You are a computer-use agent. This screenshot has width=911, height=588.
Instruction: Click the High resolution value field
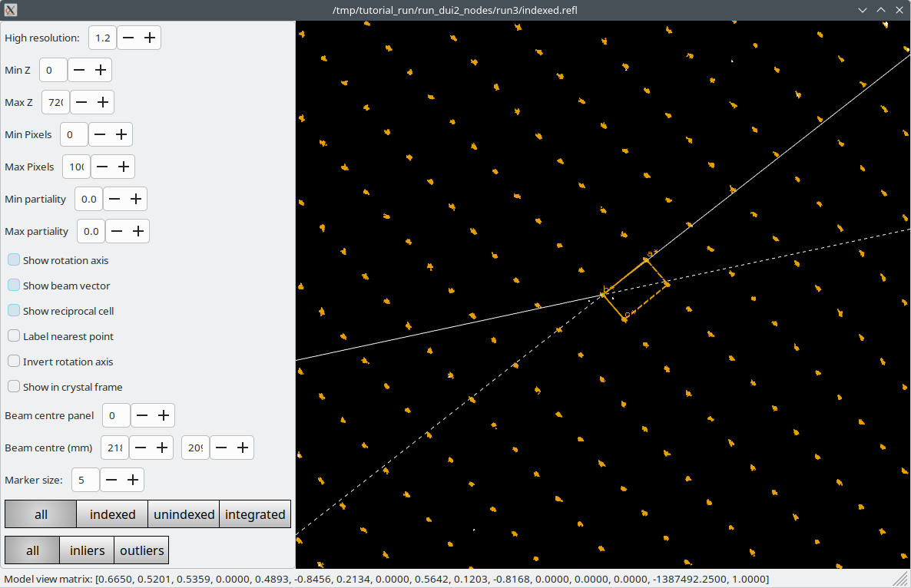(x=102, y=38)
